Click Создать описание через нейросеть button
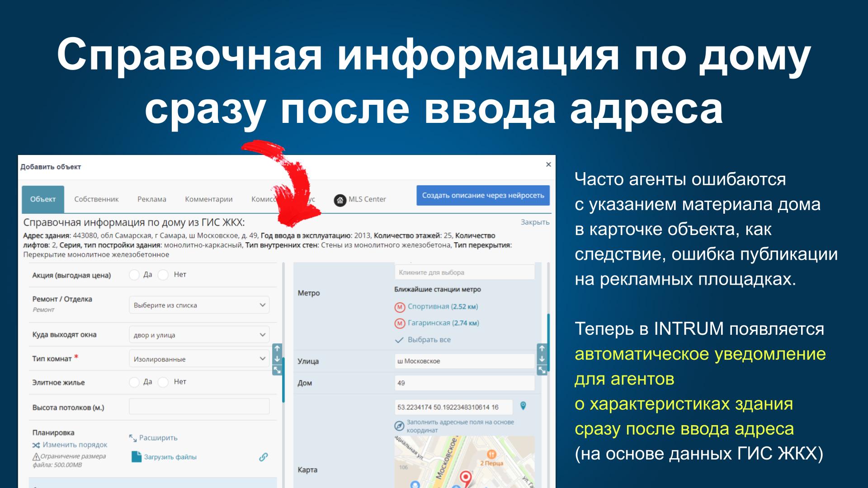This screenshot has width=868, height=488. click(483, 195)
